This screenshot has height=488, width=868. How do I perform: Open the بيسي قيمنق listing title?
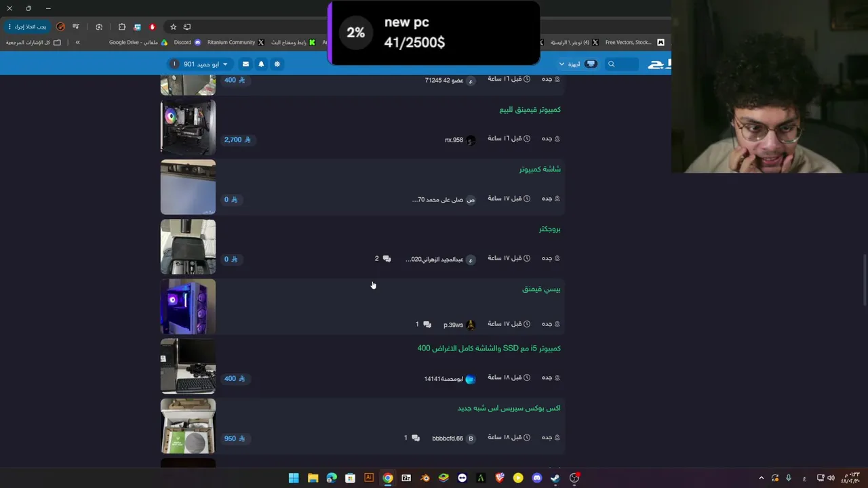pyautogui.click(x=541, y=289)
